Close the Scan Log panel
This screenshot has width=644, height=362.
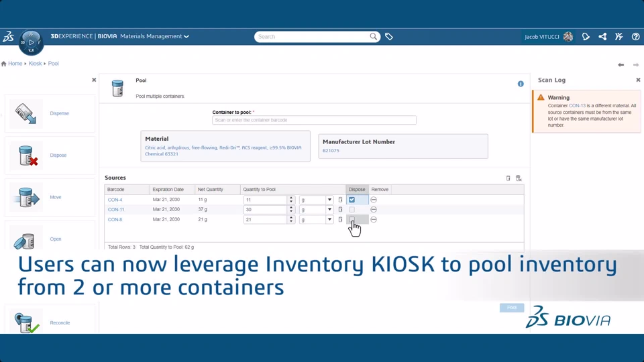pos(638,80)
